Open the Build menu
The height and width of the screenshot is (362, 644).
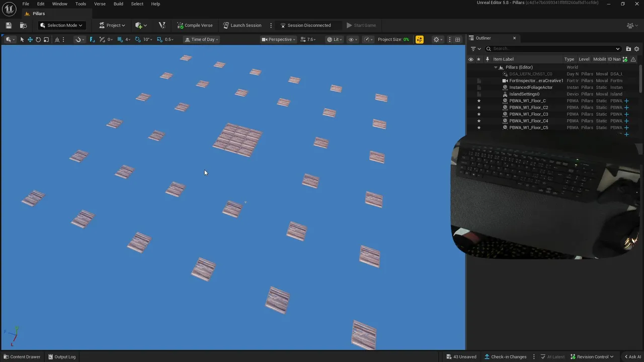tap(118, 4)
